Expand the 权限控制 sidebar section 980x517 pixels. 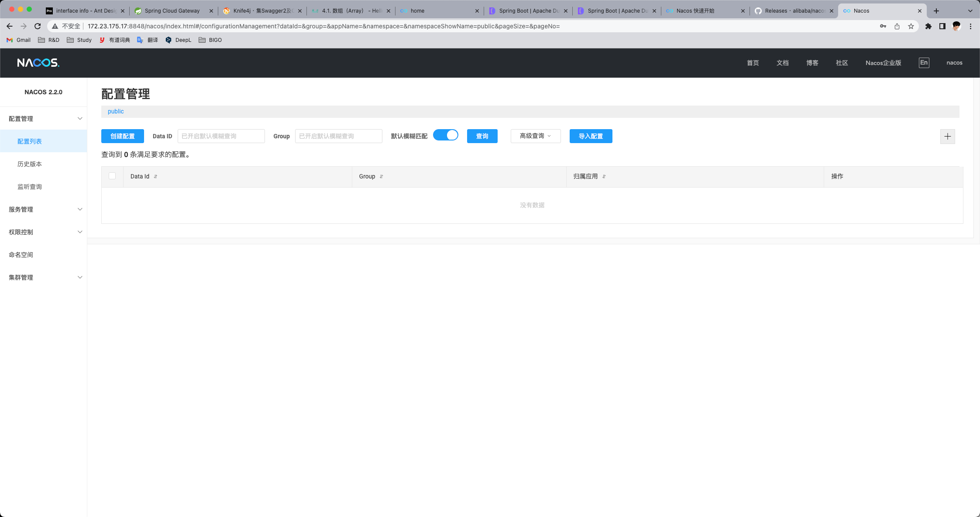[44, 232]
